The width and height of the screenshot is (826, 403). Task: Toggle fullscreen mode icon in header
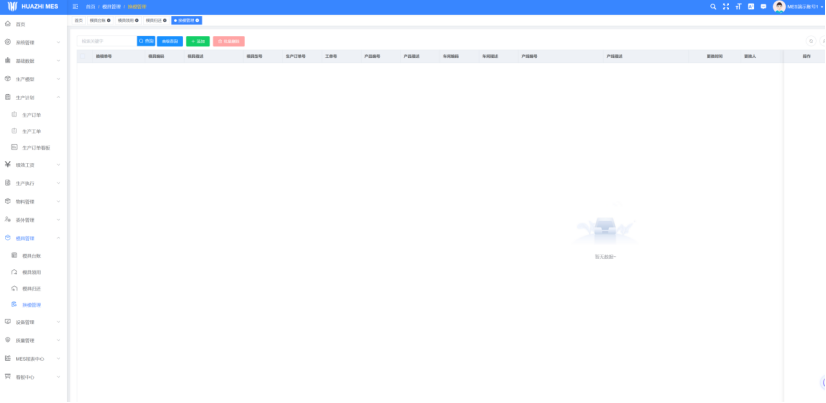[x=726, y=6]
